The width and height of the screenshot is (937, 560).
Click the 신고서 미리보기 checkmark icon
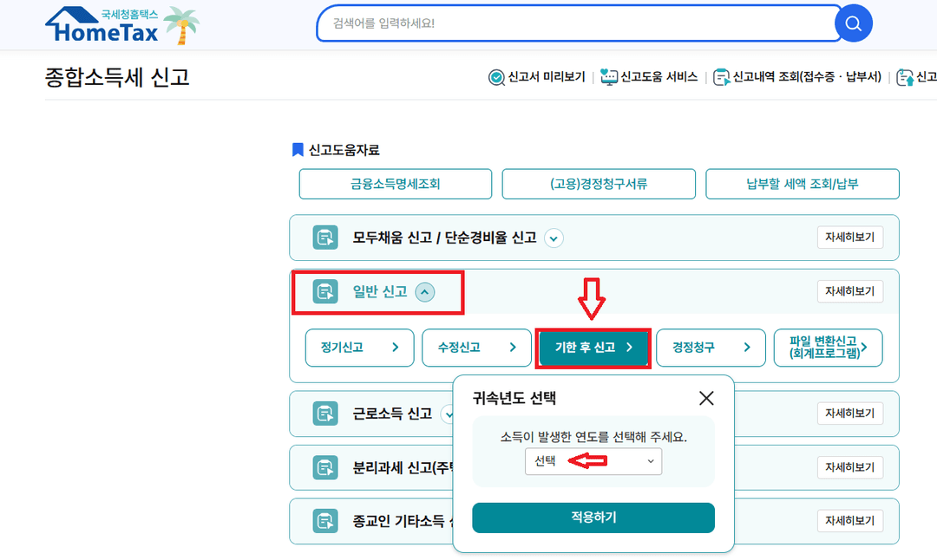496,78
